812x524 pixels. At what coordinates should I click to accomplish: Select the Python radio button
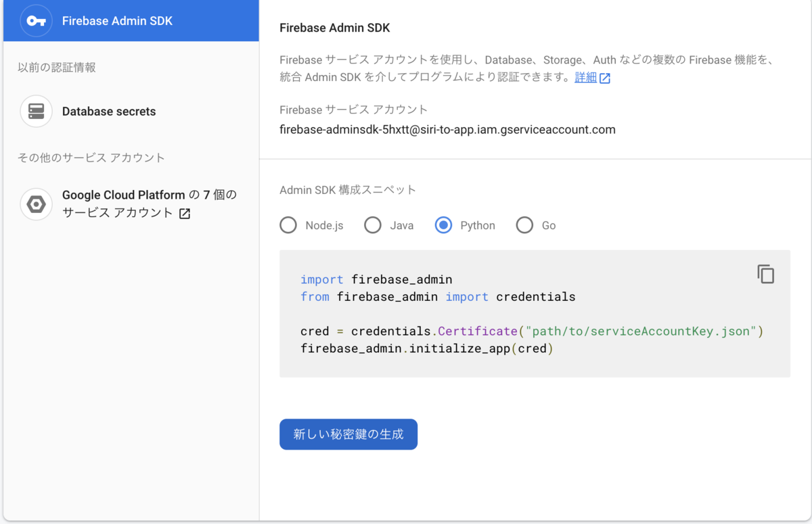coord(443,225)
